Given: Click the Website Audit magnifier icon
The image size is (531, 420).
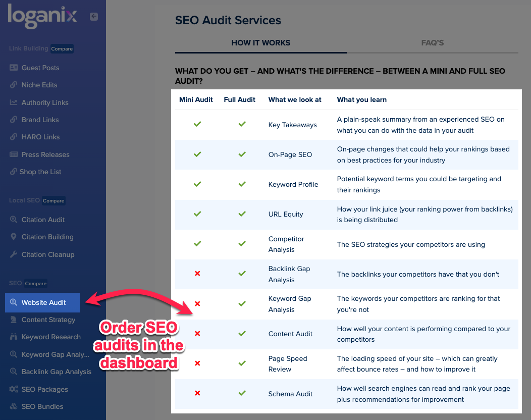Looking at the screenshot, I should coord(14,302).
